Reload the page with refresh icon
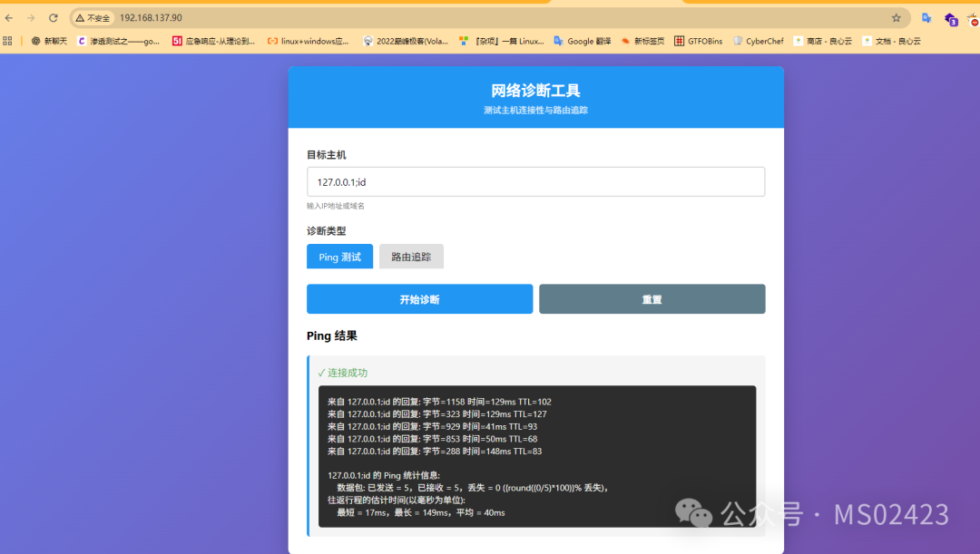Image resolution: width=980 pixels, height=554 pixels. (54, 18)
